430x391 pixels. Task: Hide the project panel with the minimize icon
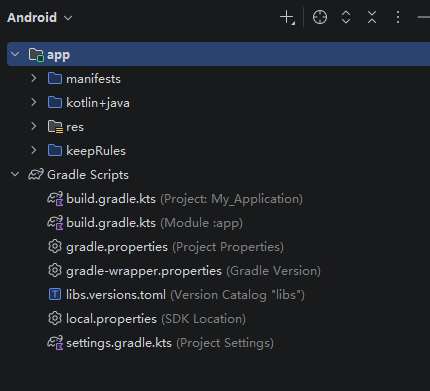pos(424,17)
